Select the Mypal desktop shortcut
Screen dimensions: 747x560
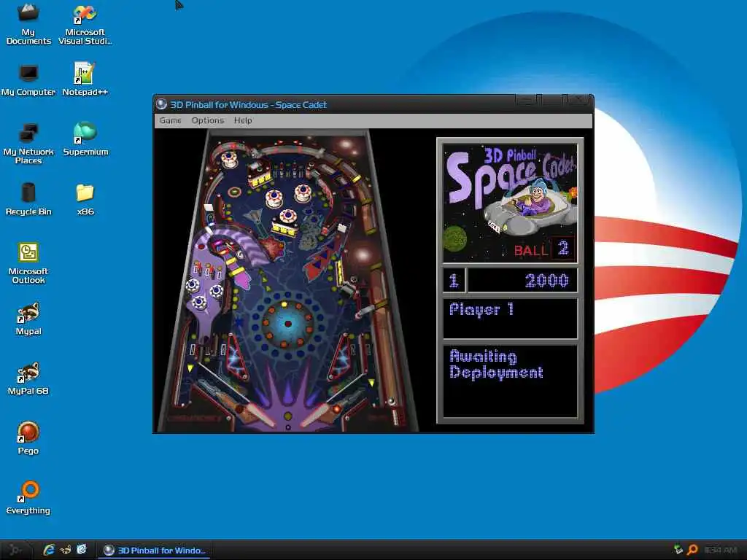28,319
